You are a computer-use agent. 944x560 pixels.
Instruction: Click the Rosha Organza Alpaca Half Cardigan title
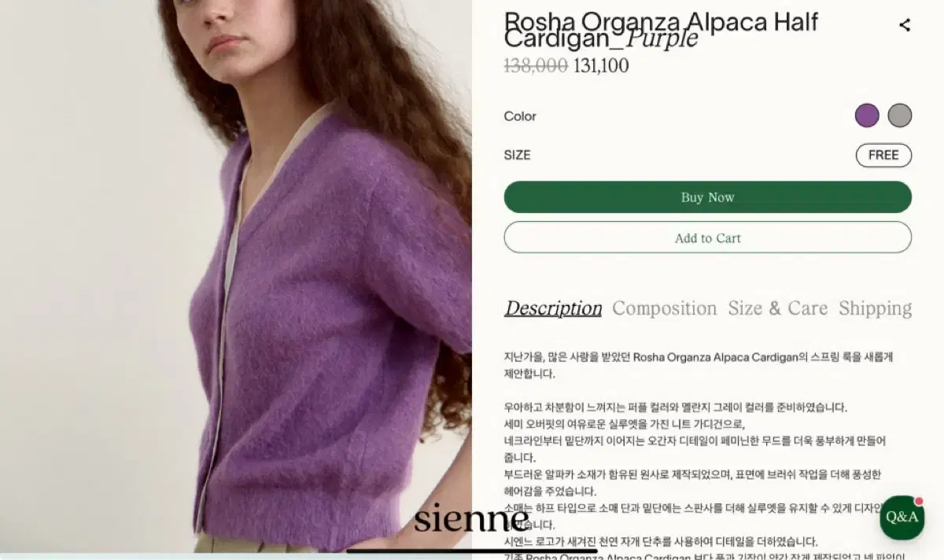(661, 30)
